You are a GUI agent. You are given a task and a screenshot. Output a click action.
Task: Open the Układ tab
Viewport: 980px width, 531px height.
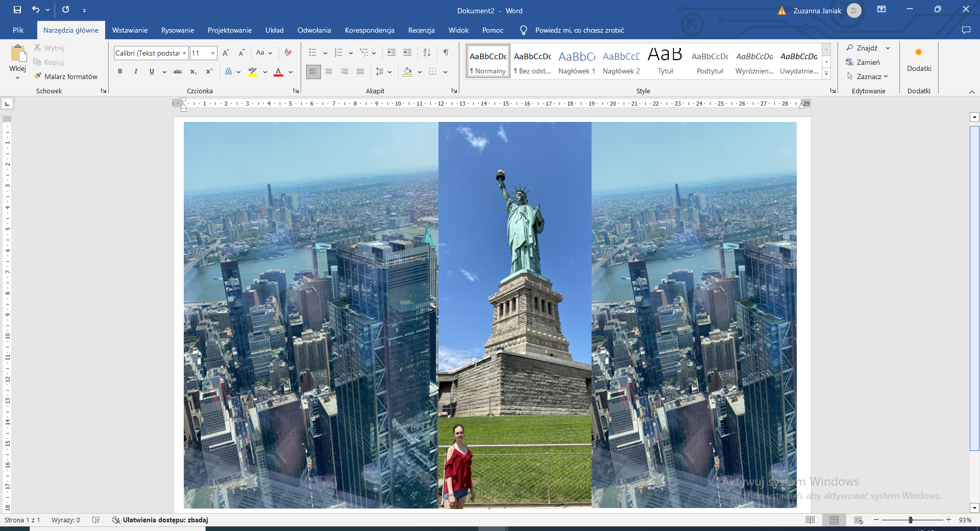[275, 30]
